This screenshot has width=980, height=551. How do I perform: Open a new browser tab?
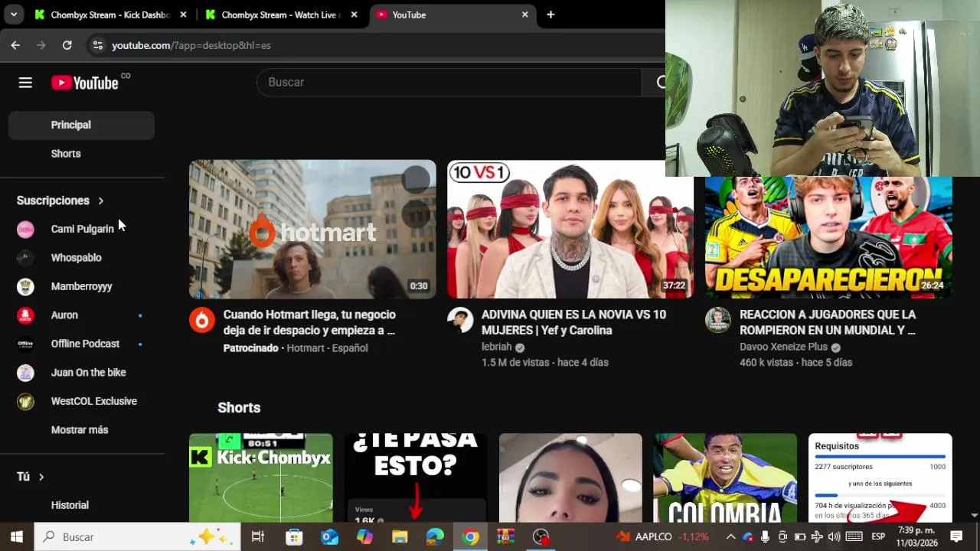[x=550, y=15]
